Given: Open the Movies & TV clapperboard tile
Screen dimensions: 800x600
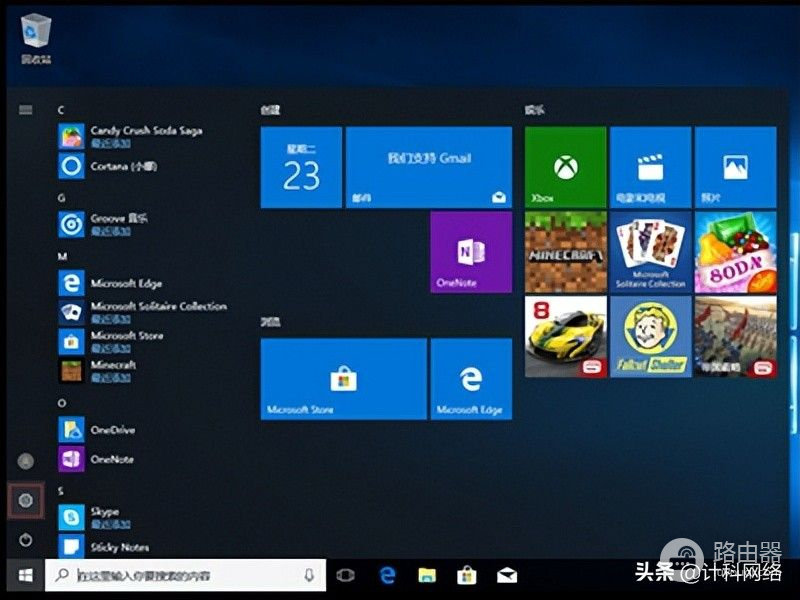Looking at the screenshot, I should 651,167.
